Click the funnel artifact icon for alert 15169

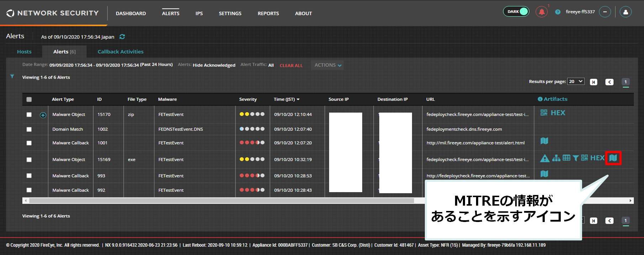click(575, 158)
